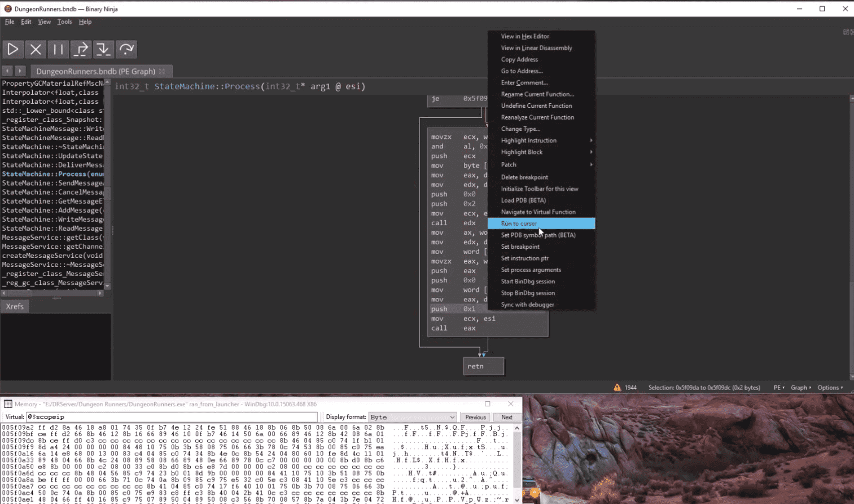Click the Next button in Memory window
This screenshot has height=504, width=854.
coord(507,417)
